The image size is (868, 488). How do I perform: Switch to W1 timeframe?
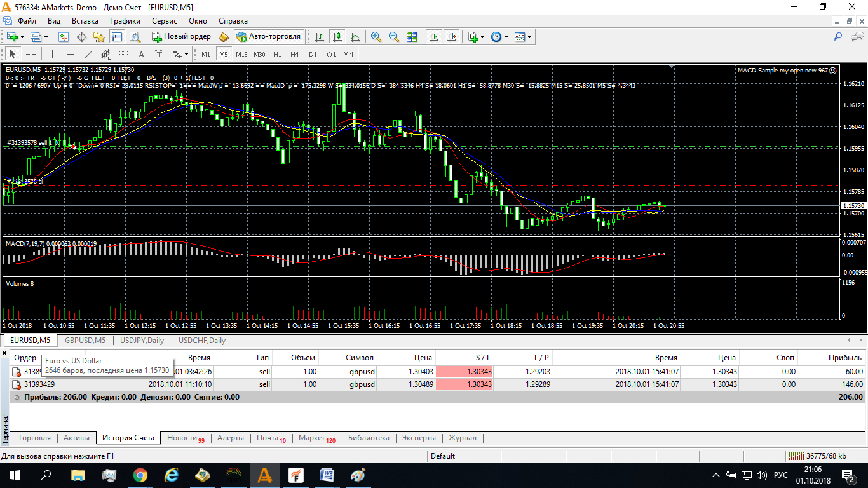[x=331, y=54]
